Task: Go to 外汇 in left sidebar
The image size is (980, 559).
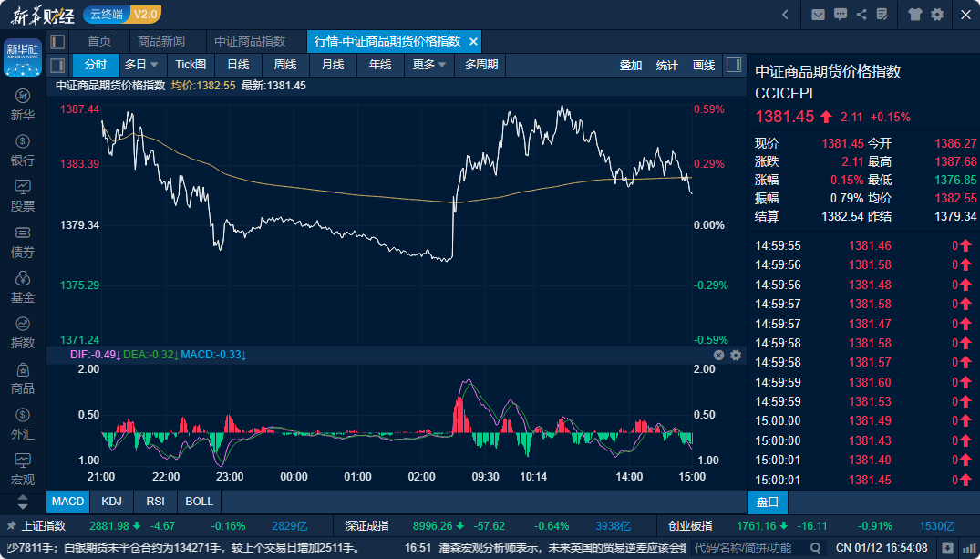Action: coord(23,424)
